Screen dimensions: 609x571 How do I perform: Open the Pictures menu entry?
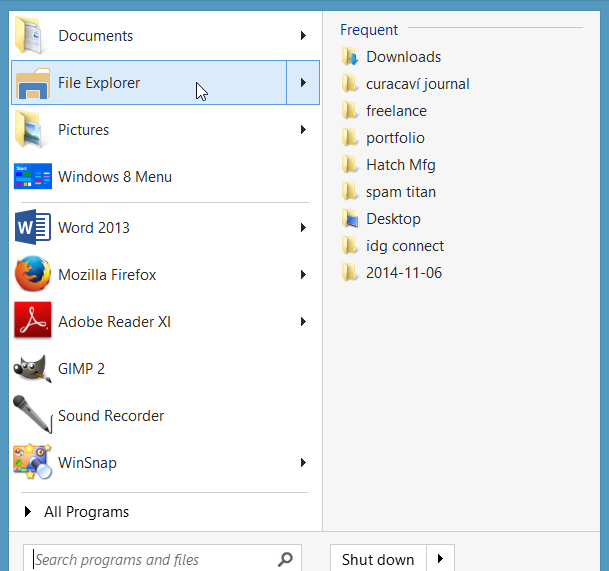click(x=165, y=129)
